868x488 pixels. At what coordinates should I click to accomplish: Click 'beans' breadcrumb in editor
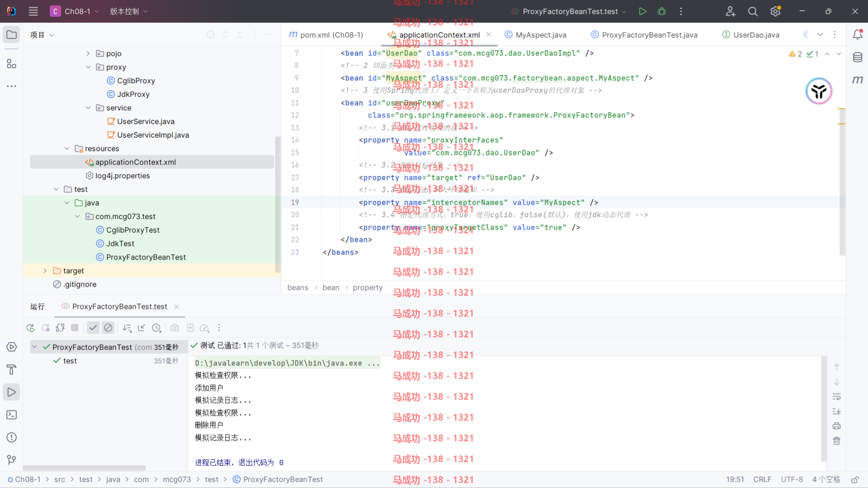point(298,288)
